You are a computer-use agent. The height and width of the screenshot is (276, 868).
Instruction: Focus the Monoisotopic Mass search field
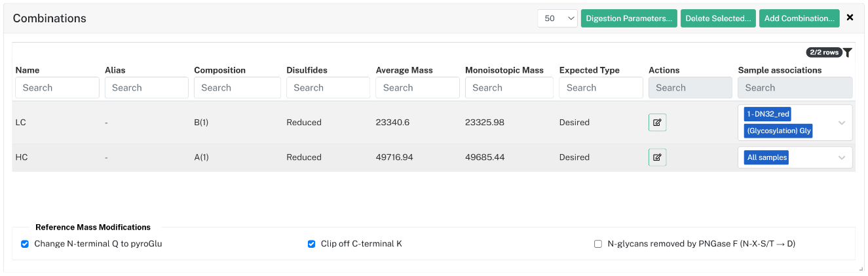(509, 88)
